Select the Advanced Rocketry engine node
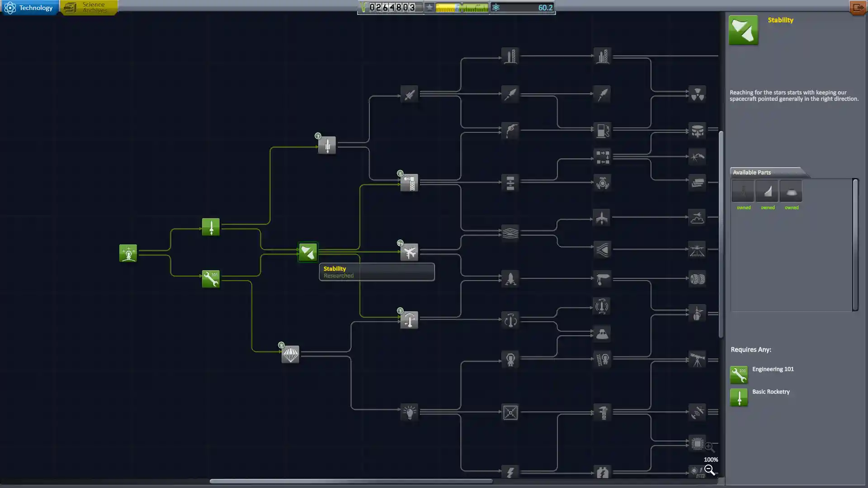The height and width of the screenshot is (488, 868). click(409, 94)
